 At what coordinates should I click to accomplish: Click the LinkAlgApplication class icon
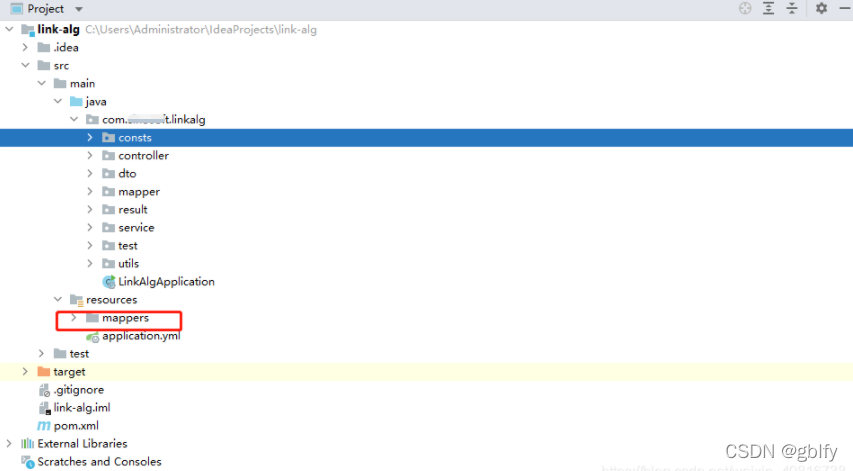tap(109, 282)
